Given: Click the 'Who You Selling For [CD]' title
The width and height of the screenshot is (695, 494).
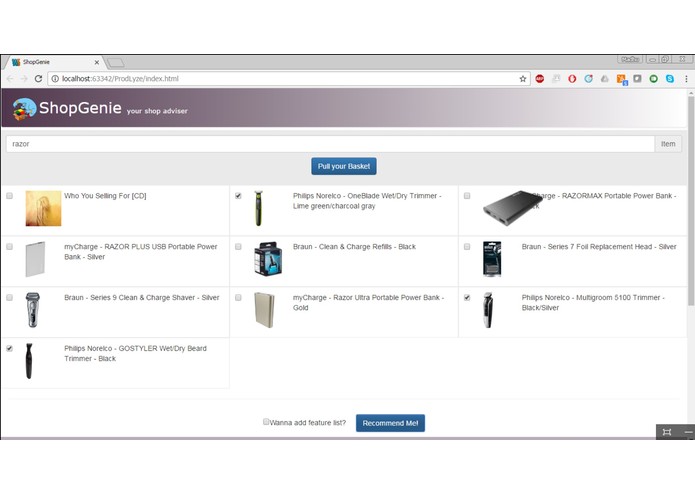Looking at the screenshot, I should [x=105, y=196].
